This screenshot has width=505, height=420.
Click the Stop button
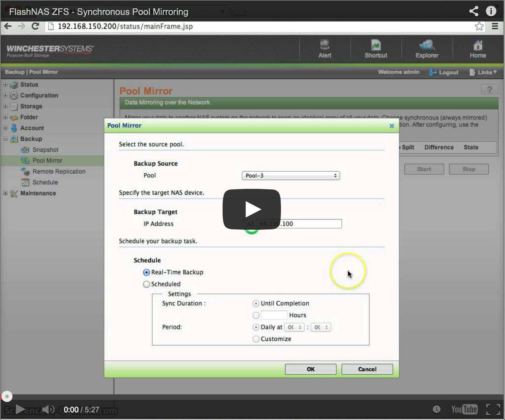(x=469, y=169)
